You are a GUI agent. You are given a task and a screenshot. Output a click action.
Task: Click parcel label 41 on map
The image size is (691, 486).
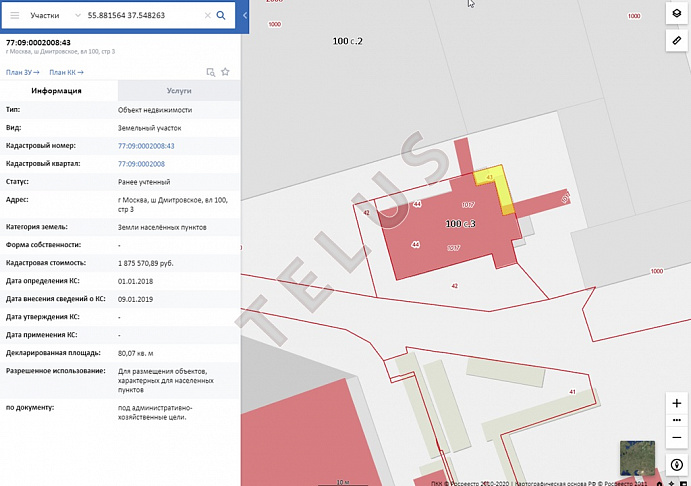[x=572, y=392]
